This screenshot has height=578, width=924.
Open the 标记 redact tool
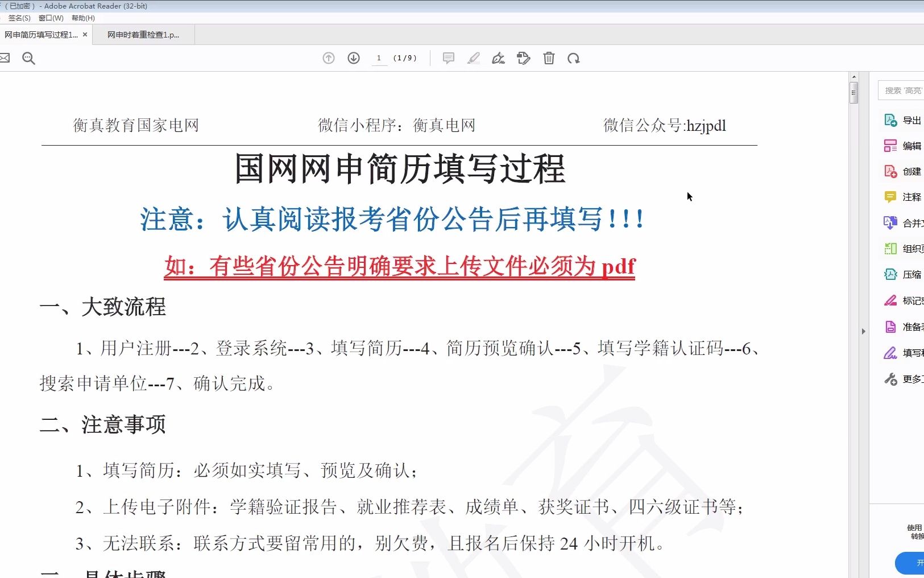tap(903, 300)
